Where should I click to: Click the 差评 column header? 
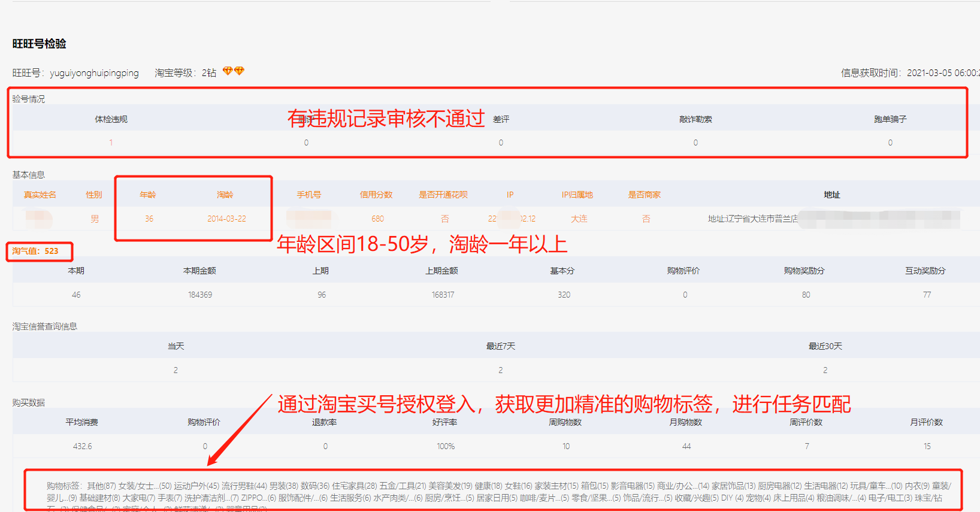[x=501, y=119]
